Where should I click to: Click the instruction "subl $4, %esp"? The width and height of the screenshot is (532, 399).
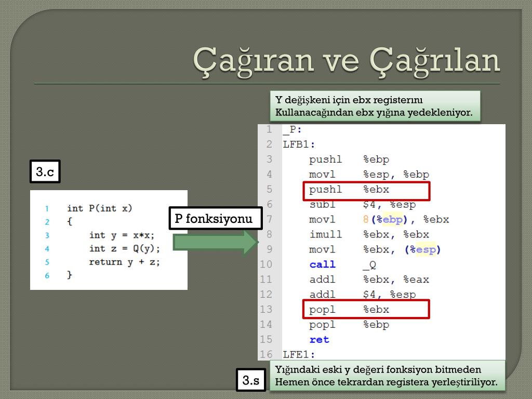click(362, 204)
